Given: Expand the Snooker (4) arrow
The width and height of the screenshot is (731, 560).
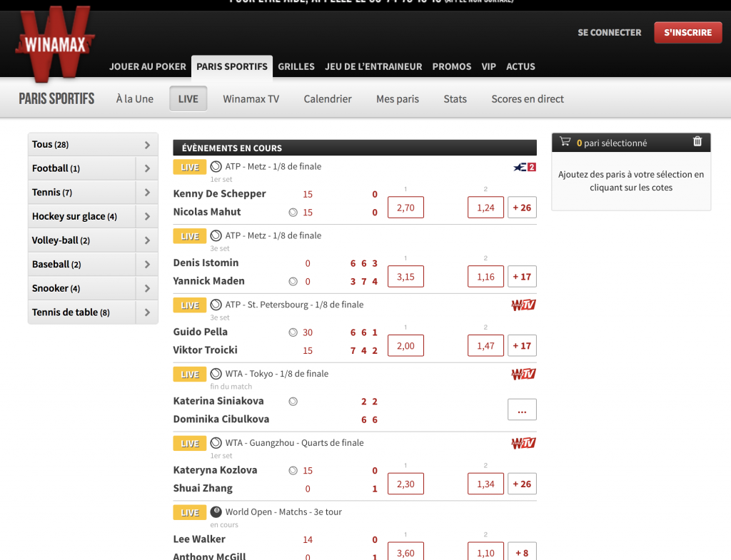Looking at the screenshot, I should tap(147, 288).
